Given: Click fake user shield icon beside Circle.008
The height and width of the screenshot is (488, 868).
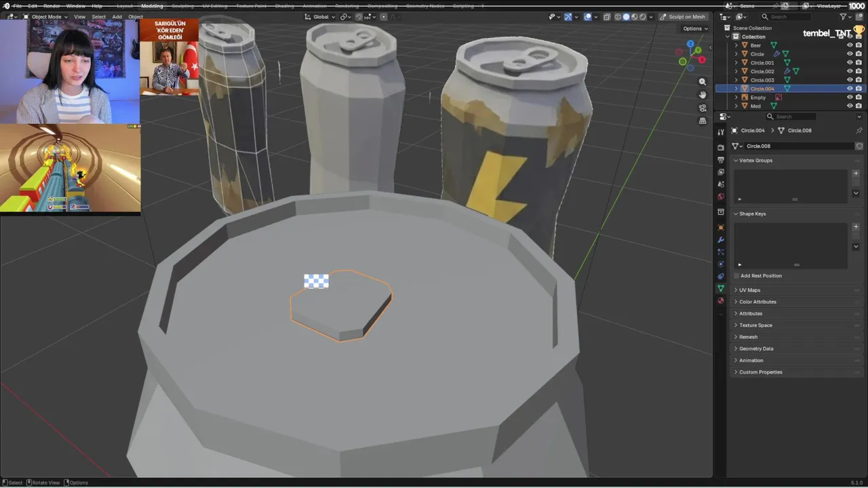Looking at the screenshot, I should (x=859, y=146).
